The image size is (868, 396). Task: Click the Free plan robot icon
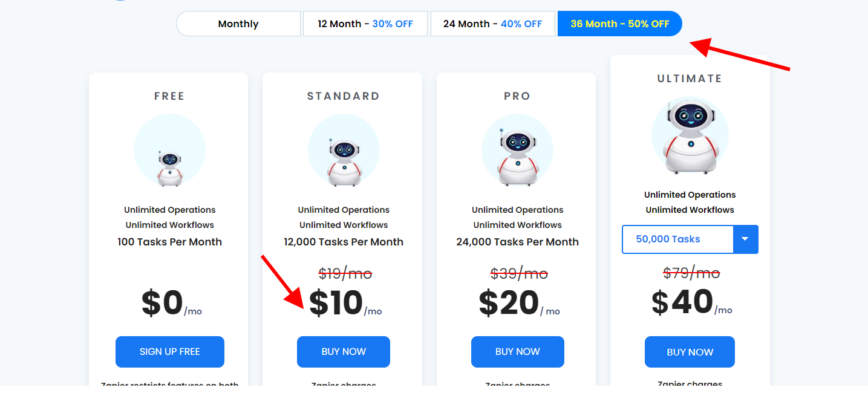click(169, 150)
